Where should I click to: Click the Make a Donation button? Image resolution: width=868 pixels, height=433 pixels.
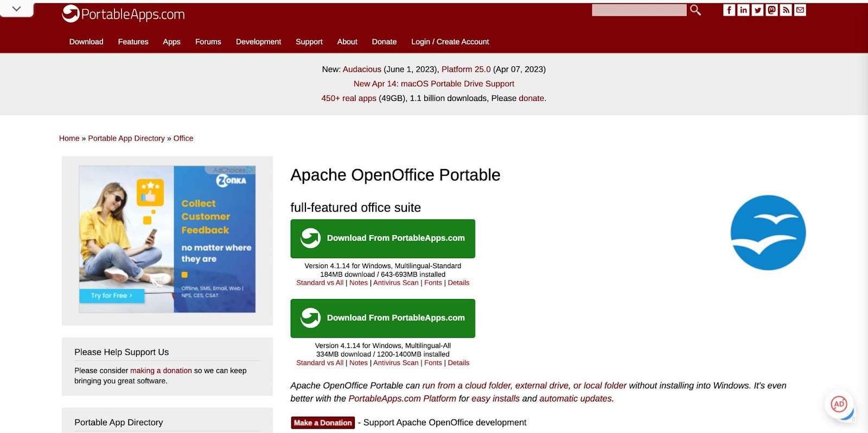click(x=323, y=423)
